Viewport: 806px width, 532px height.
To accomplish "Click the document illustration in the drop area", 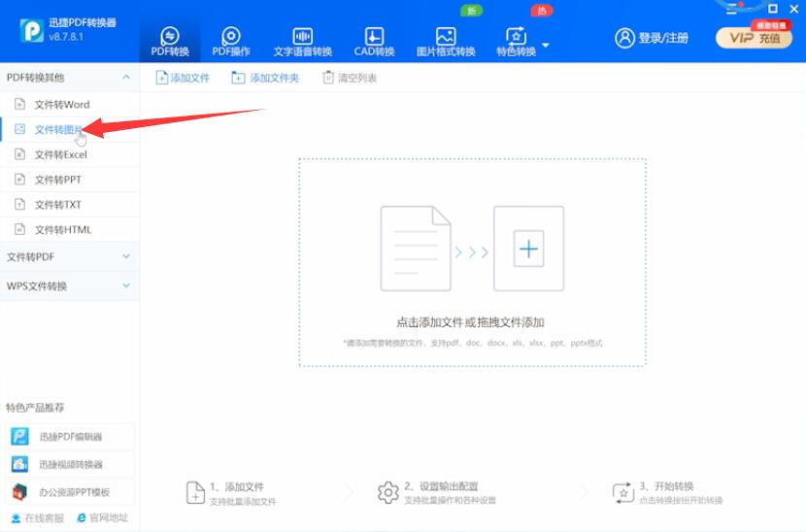I will pyautogui.click(x=416, y=249).
